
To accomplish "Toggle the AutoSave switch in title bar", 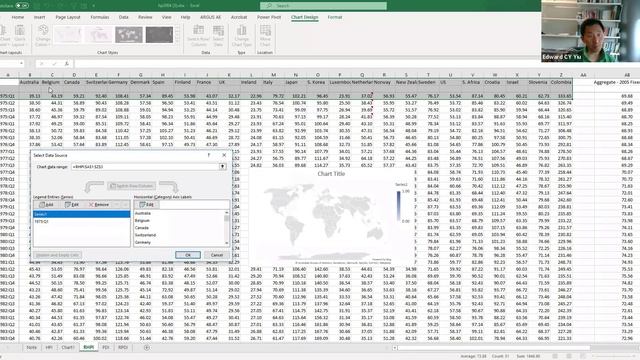I will (22, 6).
